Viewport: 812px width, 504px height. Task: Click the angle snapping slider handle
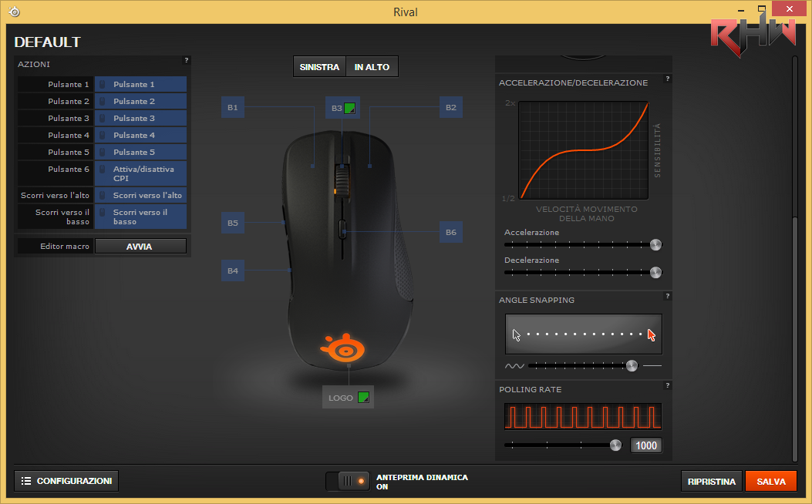point(632,366)
